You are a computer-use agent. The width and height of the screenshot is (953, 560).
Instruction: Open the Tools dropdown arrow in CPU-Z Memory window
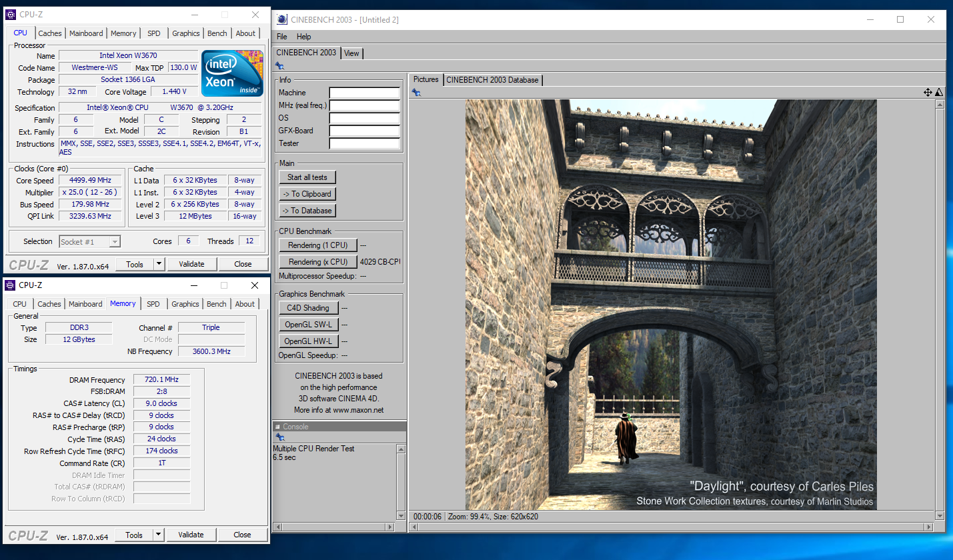pyautogui.click(x=158, y=535)
